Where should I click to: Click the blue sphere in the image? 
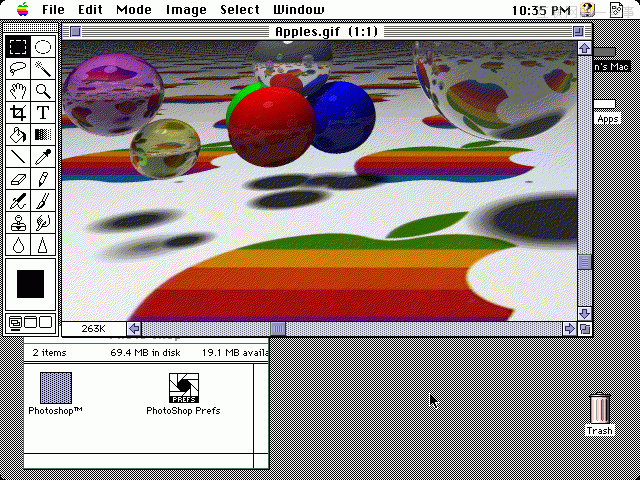[345, 118]
